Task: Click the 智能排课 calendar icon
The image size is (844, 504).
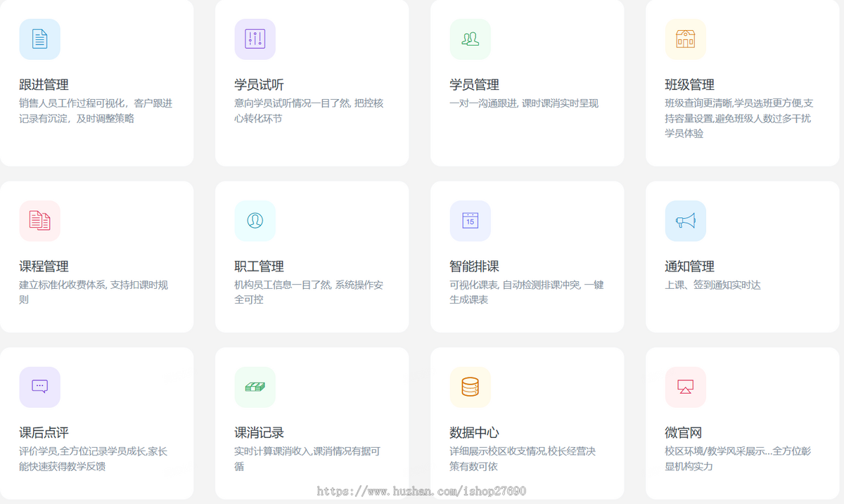Action: (x=471, y=221)
